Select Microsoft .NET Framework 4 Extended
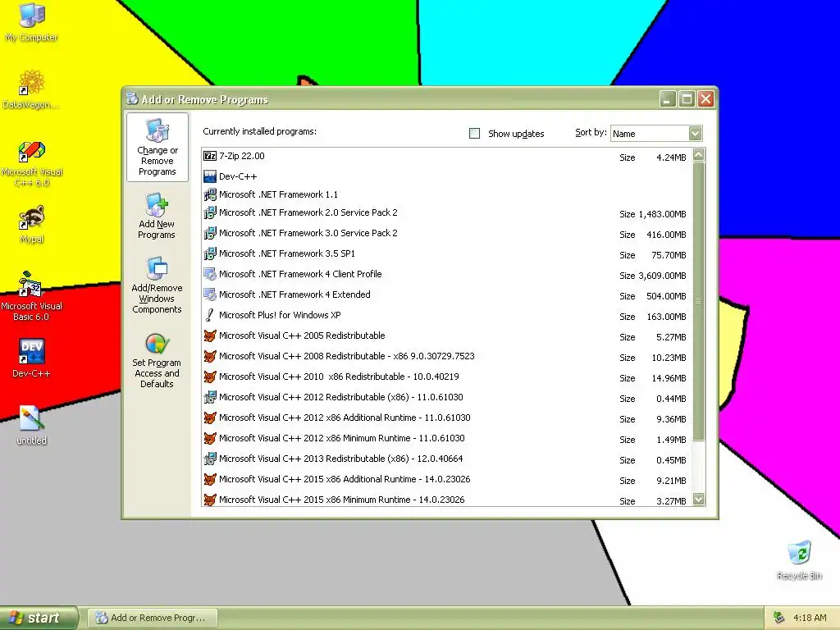This screenshot has width=840, height=630. pos(294,294)
